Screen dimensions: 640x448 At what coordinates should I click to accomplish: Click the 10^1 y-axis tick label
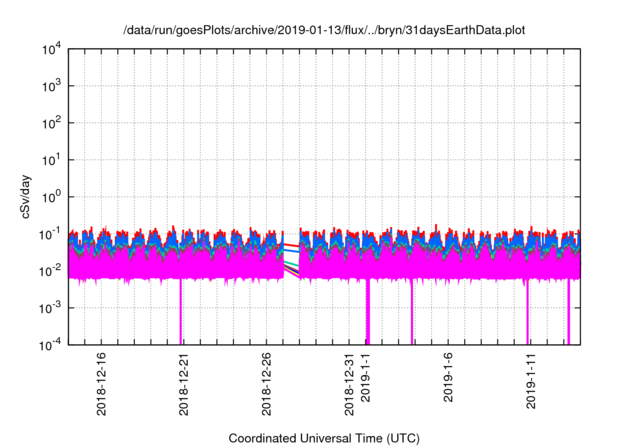(51, 160)
